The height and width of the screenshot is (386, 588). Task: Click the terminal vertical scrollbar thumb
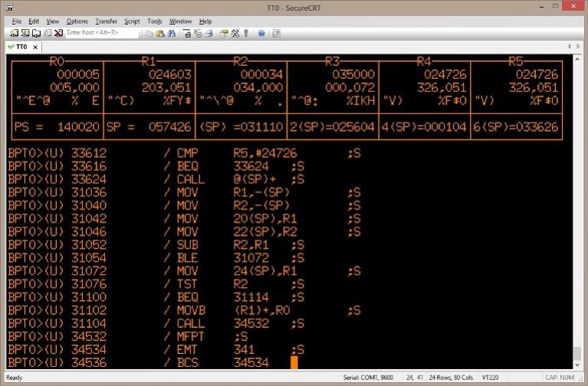click(x=577, y=356)
